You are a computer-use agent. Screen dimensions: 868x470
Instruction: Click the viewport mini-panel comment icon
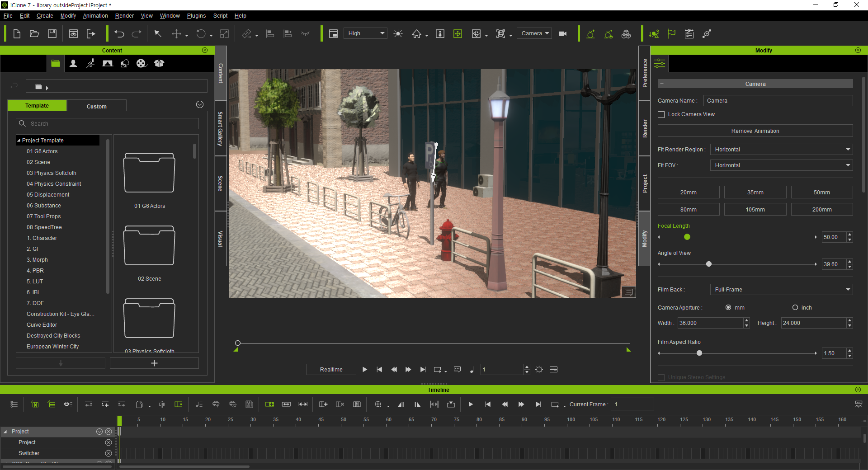(629, 292)
